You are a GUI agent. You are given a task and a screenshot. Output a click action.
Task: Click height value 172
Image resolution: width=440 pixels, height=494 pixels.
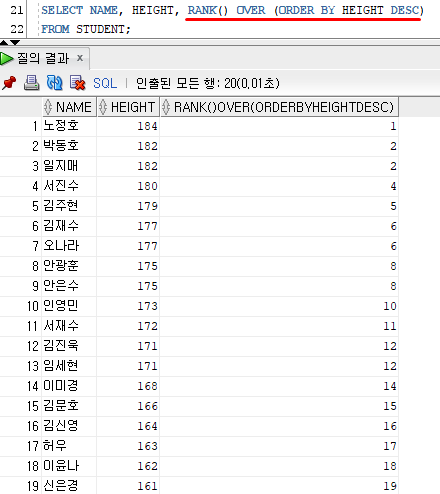[x=147, y=326]
